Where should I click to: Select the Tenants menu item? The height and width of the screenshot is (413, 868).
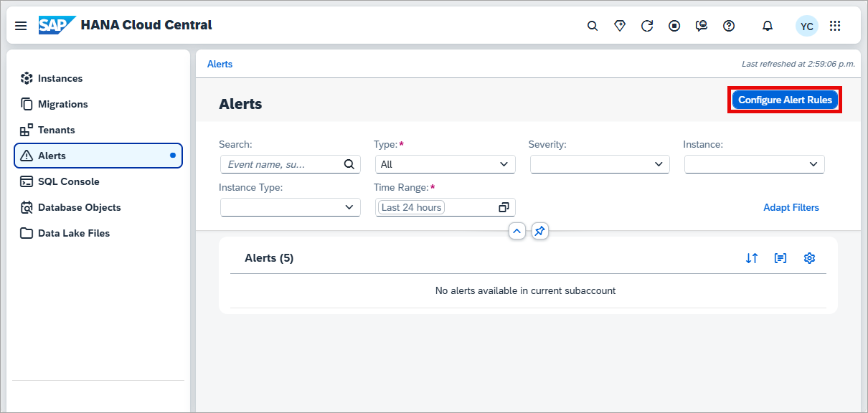coord(98,130)
